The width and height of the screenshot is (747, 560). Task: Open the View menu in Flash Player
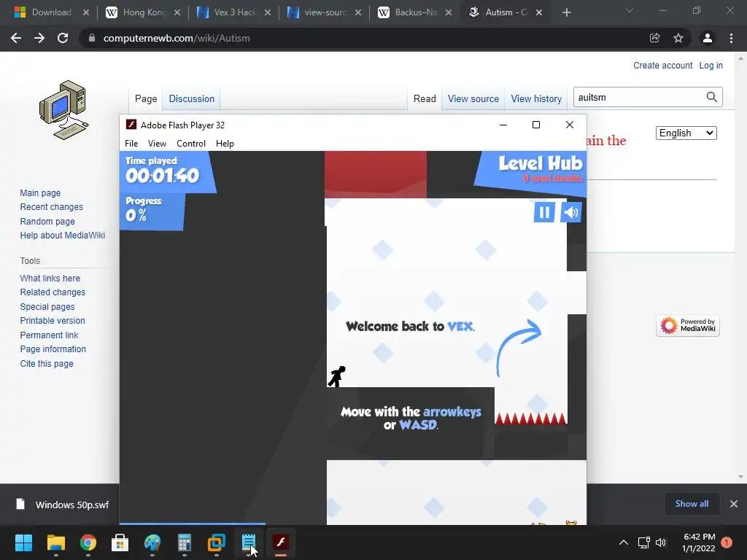(x=157, y=144)
